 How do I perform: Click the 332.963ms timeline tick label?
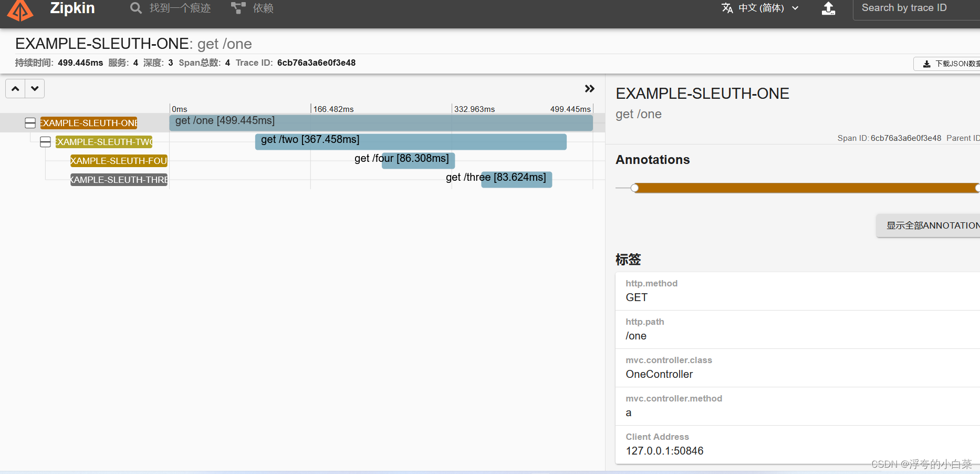click(474, 109)
